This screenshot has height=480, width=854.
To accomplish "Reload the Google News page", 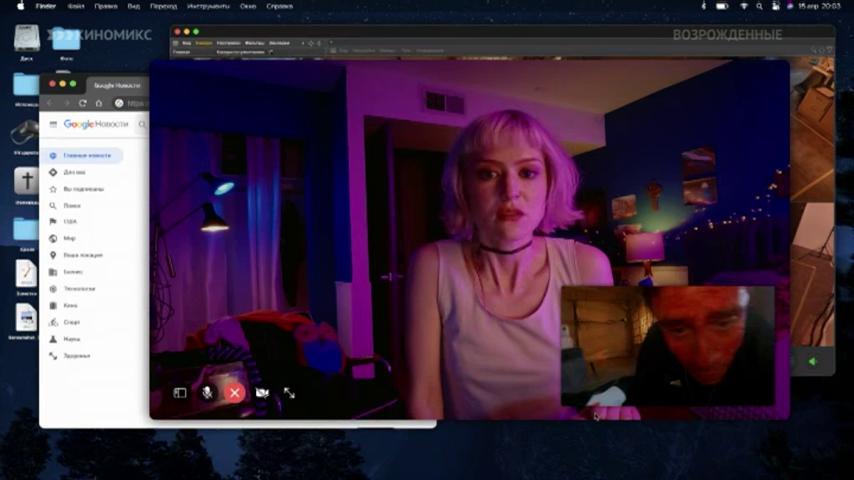I will (x=83, y=103).
